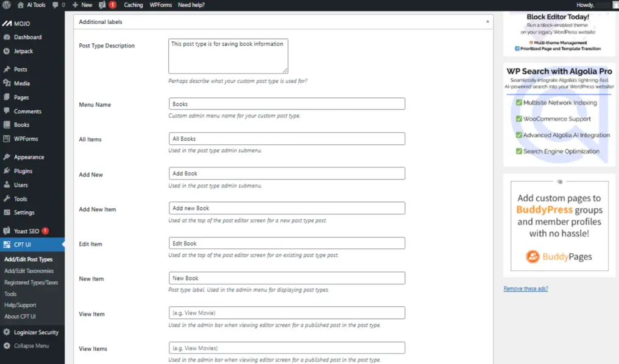Click the BuddyPages advertisement banner

click(559, 225)
